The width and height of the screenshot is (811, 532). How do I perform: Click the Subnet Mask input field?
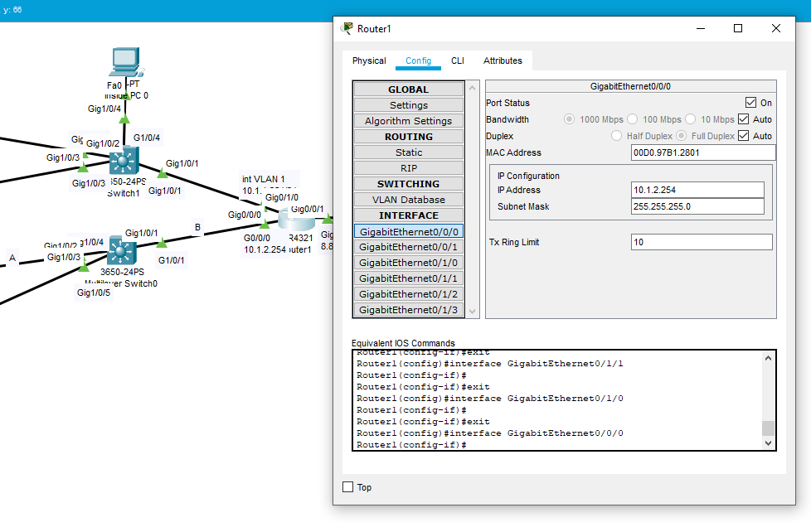(x=697, y=206)
